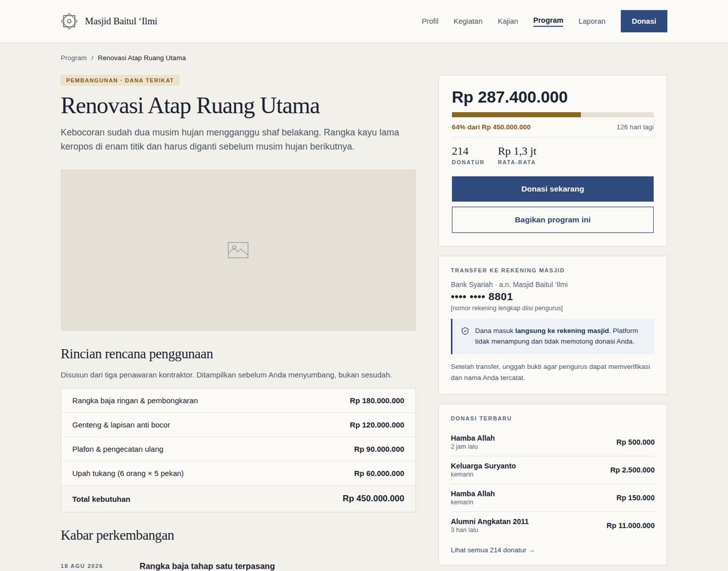Select the Genteng & lapisan anti bocor row
Image resolution: width=728 pixels, height=571 pixels.
tap(238, 425)
